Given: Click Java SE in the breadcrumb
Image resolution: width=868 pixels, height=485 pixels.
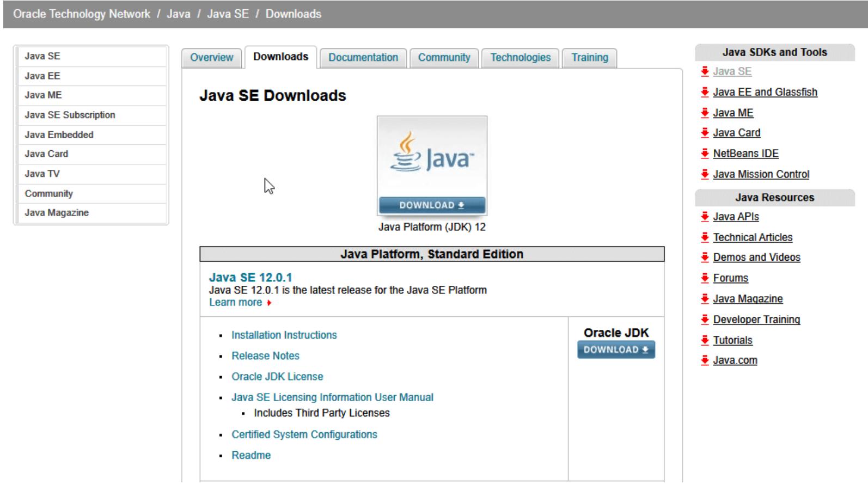Looking at the screenshot, I should click(228, 14).
